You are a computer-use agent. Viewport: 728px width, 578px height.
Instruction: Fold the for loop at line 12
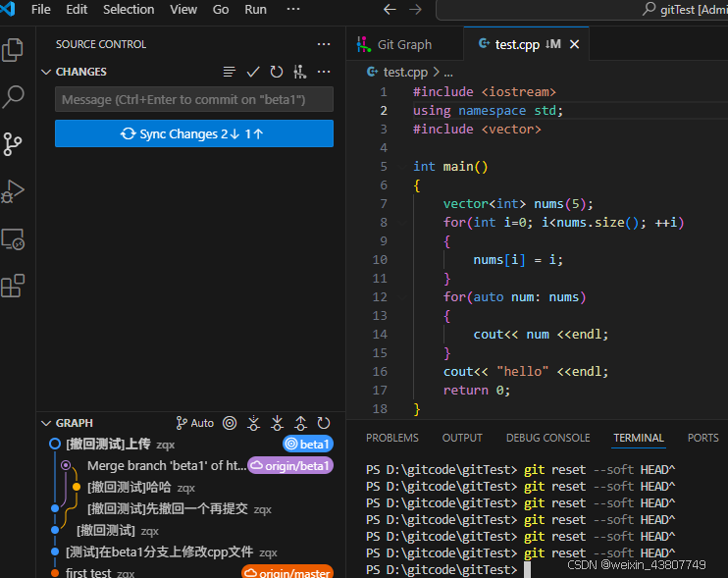[x=401, y=297]
